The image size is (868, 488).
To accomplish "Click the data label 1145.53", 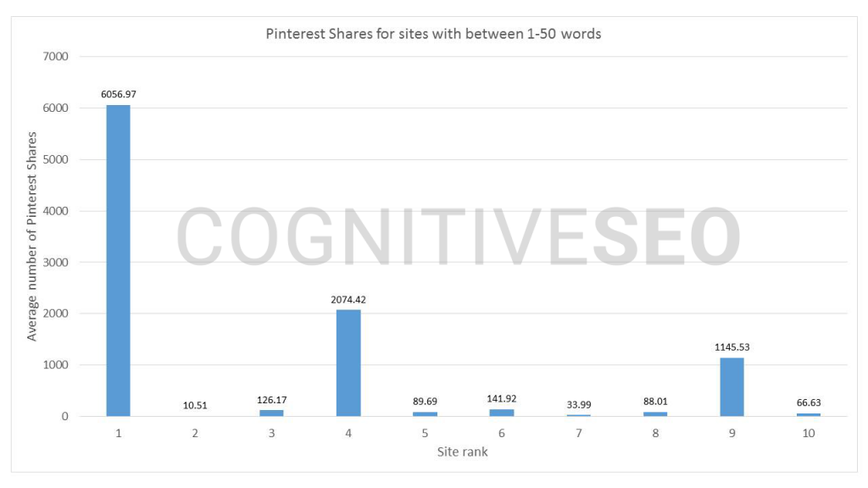I will pos(732,347).
